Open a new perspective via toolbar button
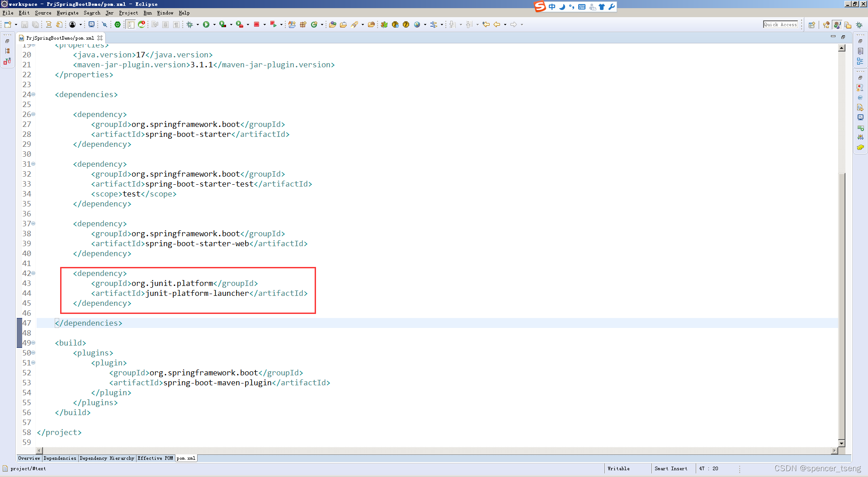Image resolution: width=868 pixels, height=477 pixels. [811, 24]
